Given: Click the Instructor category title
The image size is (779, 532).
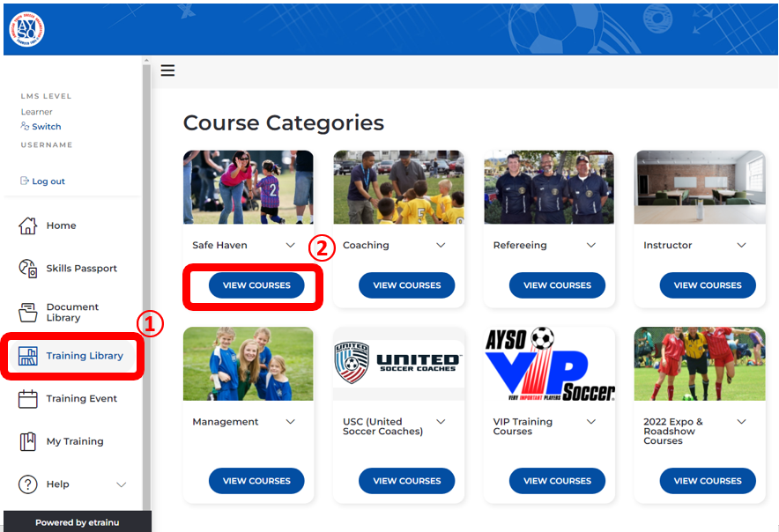Looking at the screenshot, I should [x=667, y=245].
